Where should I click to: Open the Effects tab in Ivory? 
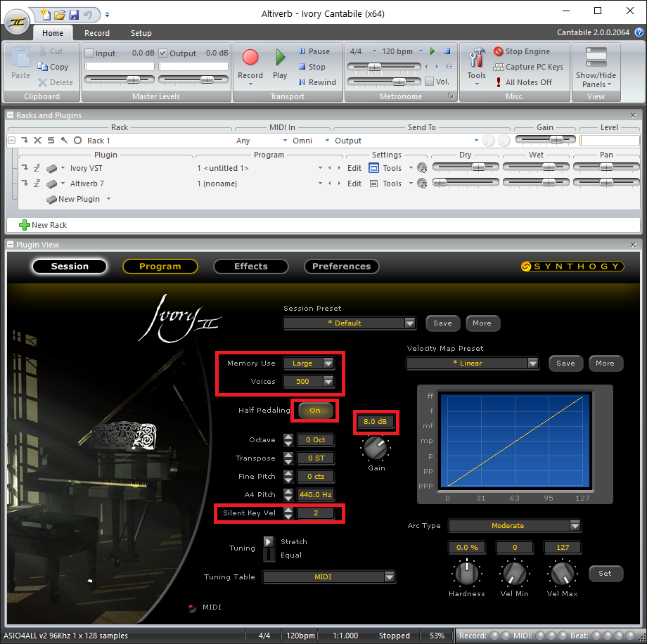point(251,266)
